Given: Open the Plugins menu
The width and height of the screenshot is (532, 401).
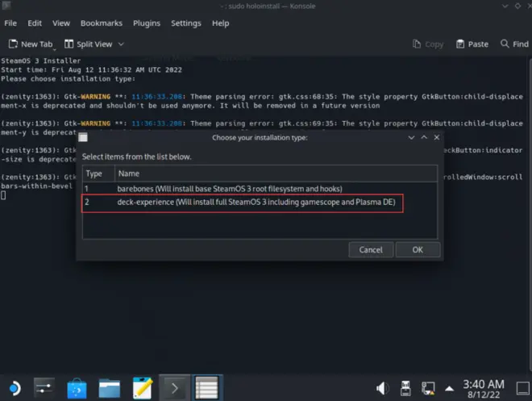Looking at the screenshot, I should pyautogui.click(x=147, y=23).
